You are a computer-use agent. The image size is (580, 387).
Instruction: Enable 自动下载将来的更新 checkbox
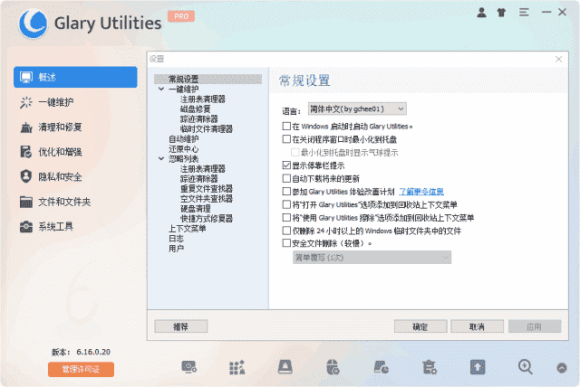[286, 178]
